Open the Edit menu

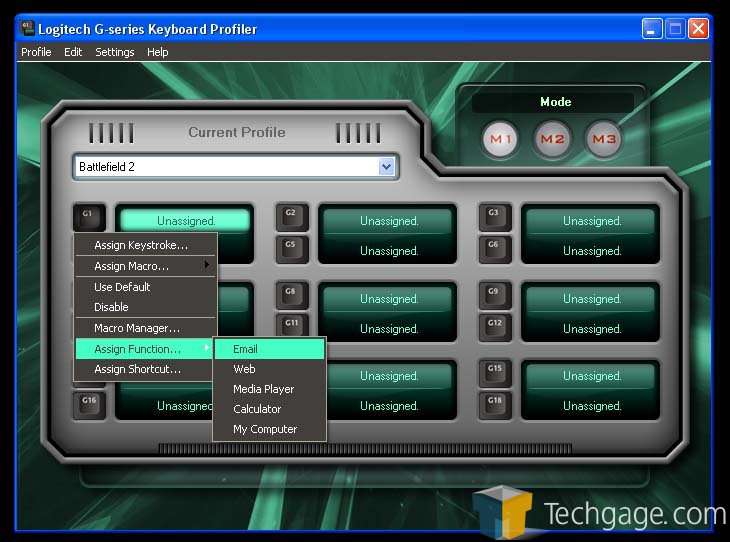tap(73, 52)
